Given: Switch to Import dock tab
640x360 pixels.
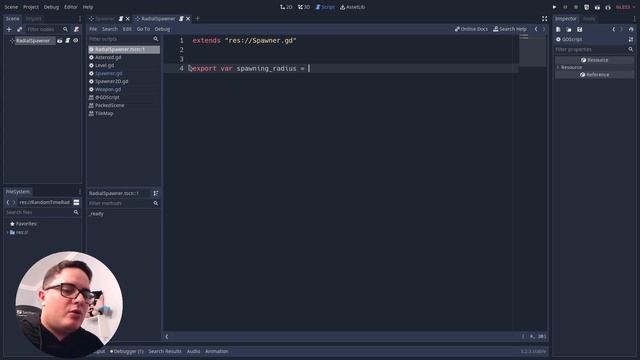Looking at the screenshot, I should 33,19.
